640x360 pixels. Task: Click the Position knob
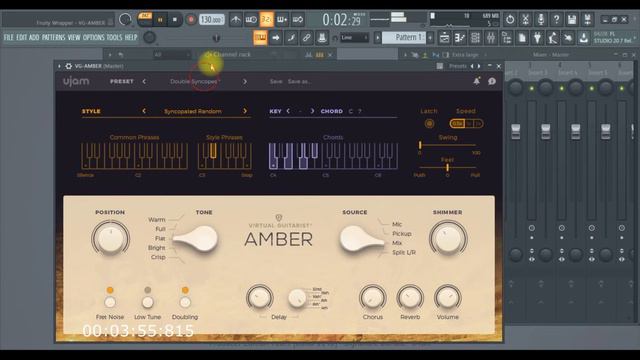(110, 239)
